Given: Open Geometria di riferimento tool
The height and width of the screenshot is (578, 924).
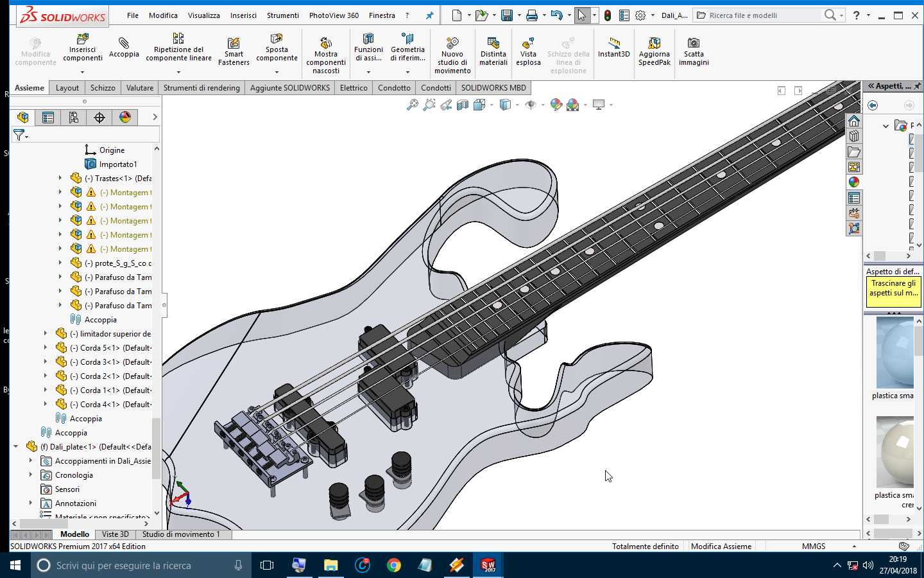Looking at the screenshot, I should [x=407, y=48].
